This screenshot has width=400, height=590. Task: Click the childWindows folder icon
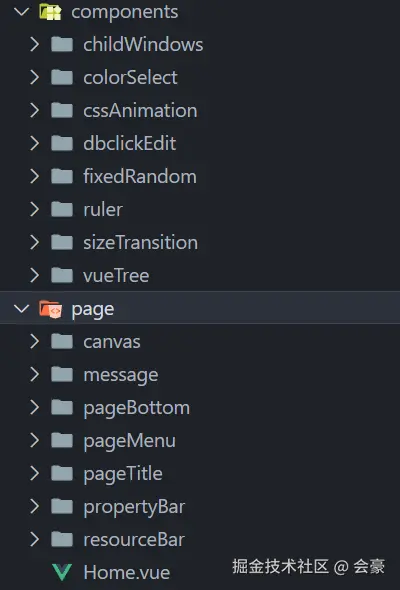pyautogui.click(x=62, y=44)
